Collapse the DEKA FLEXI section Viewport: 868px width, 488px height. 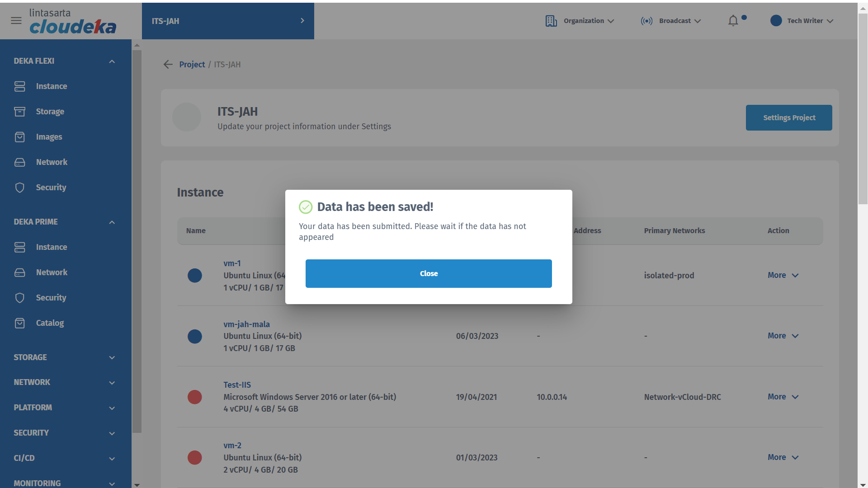tap(112, 61)
